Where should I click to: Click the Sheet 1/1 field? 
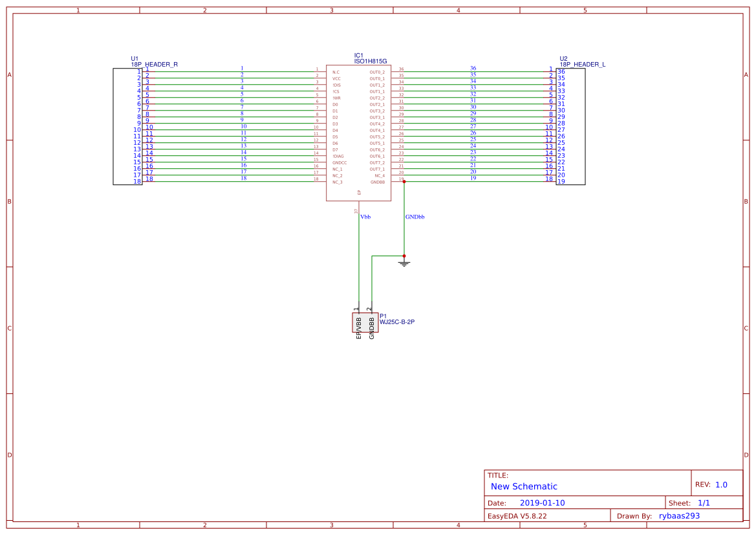[x=704, y=502]
